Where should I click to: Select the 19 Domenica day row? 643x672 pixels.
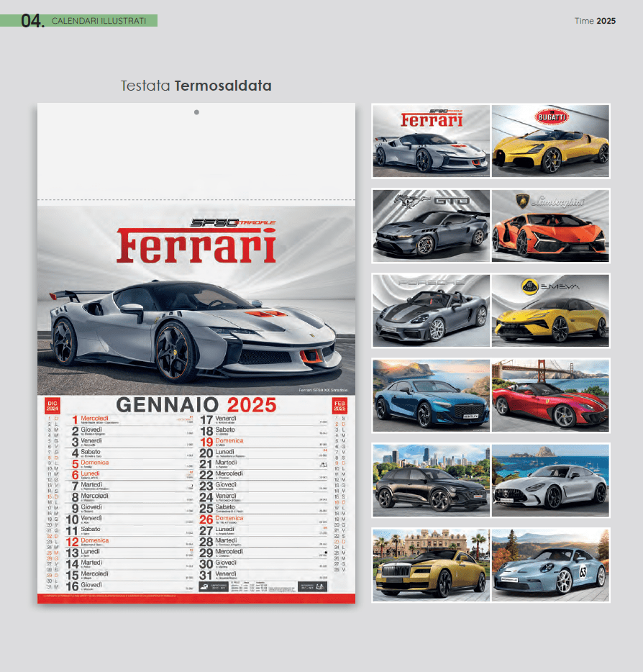[x=263, y=442]
